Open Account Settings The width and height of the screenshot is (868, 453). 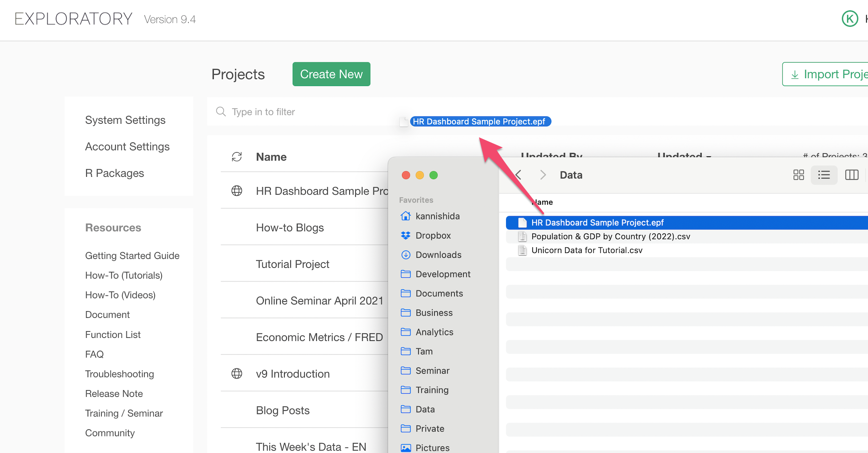(127, 146)
